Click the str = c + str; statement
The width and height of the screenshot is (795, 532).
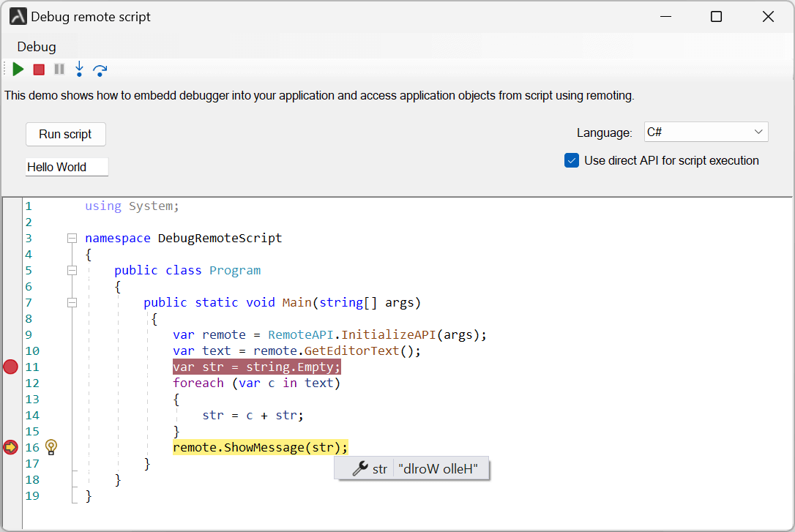click(253, 416)
